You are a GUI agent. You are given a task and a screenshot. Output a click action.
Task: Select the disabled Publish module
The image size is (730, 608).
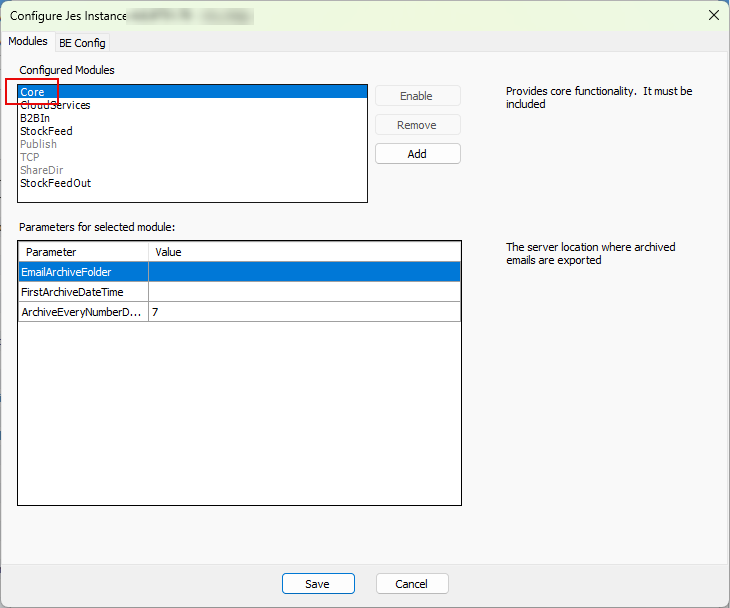[x=38, y=144]
